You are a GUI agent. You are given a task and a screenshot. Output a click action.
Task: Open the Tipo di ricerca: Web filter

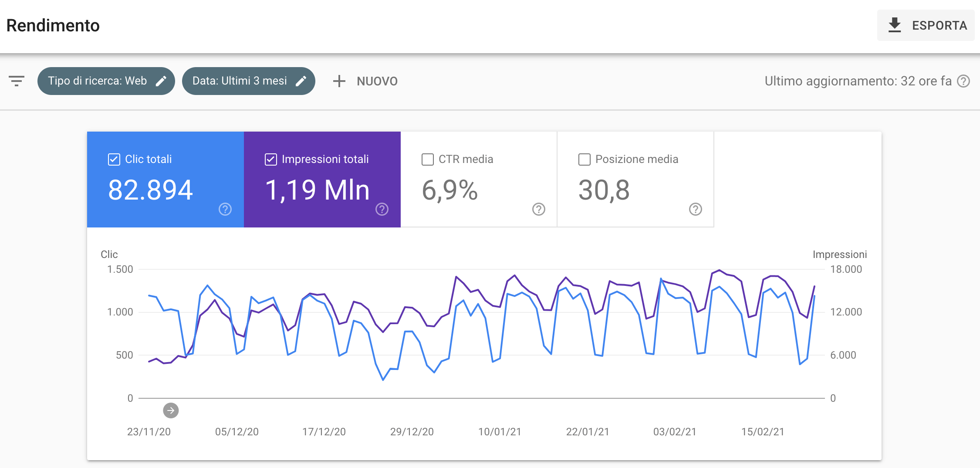pyautogui.click(x=98, y=81)
